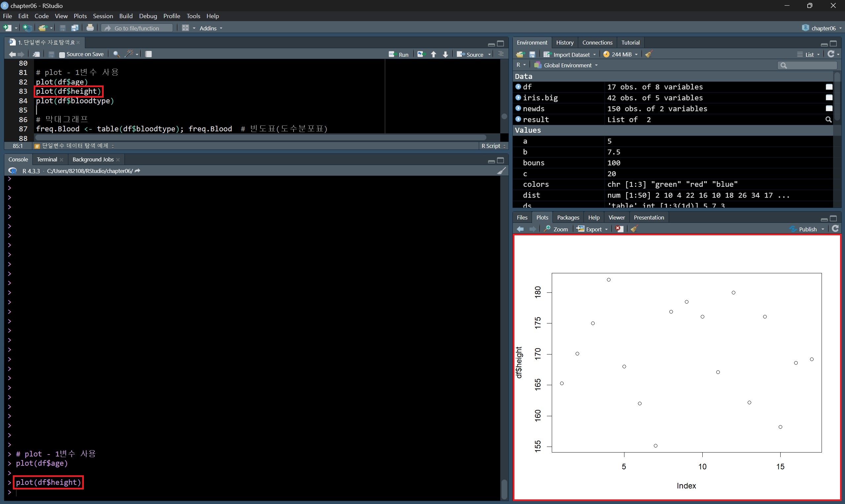This screenshot has width=845, height=504.
Task: Open the Export plot dropdown
Action: tap(593, 229)
